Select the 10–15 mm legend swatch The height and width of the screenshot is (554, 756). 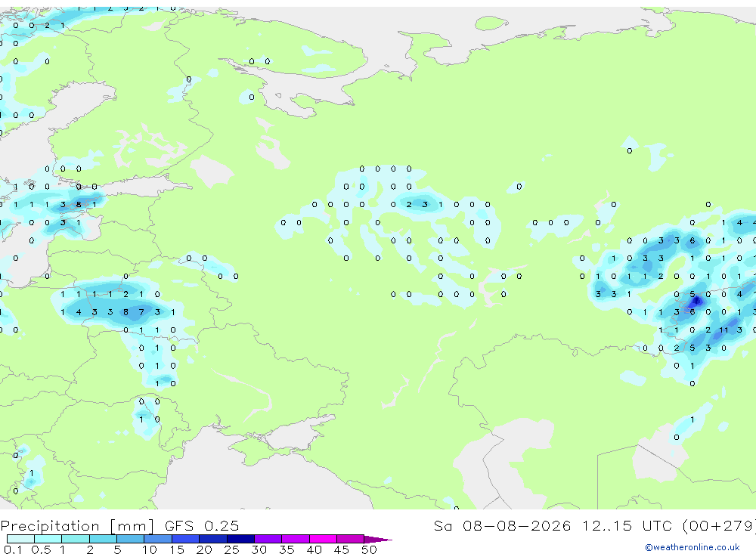tap(158, 539)
